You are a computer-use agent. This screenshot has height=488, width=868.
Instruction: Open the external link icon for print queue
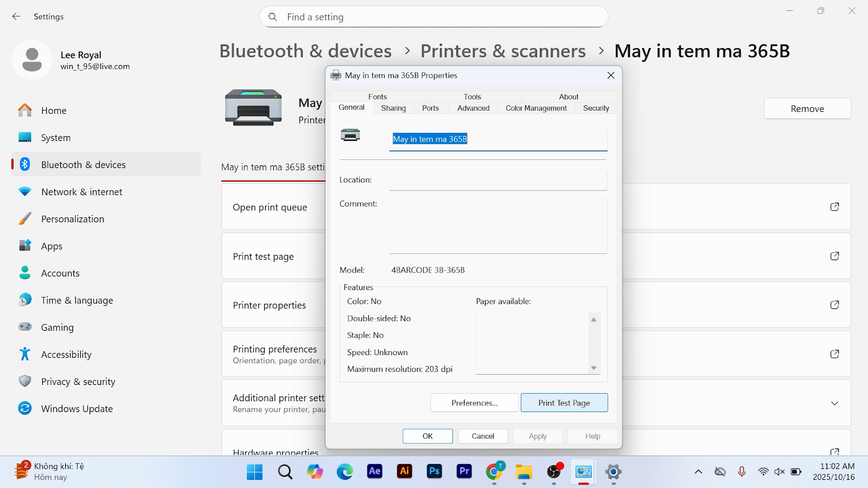tap(834, 207)
